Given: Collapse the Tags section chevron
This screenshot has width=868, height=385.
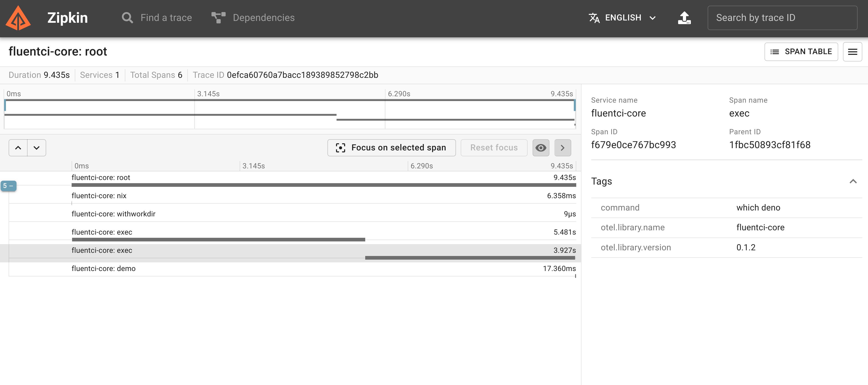Looking at the screenshot, I should tap(853, 181).
